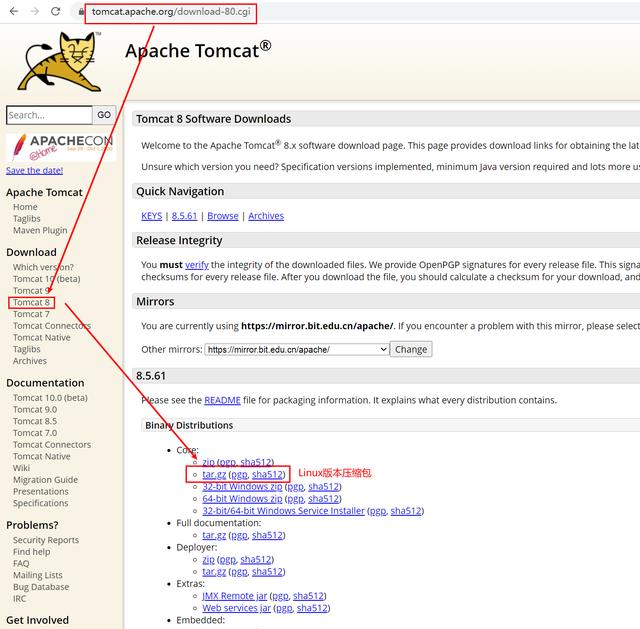Viewport: 640px width, 629px height.
Task: Click KEYS in Quick Navigation
Action: pyautogui.click(x=152, y=216)
